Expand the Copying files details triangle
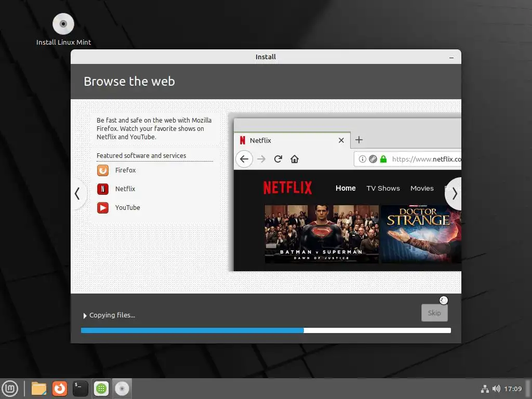532x399 pixels. [x=85, y=315]
